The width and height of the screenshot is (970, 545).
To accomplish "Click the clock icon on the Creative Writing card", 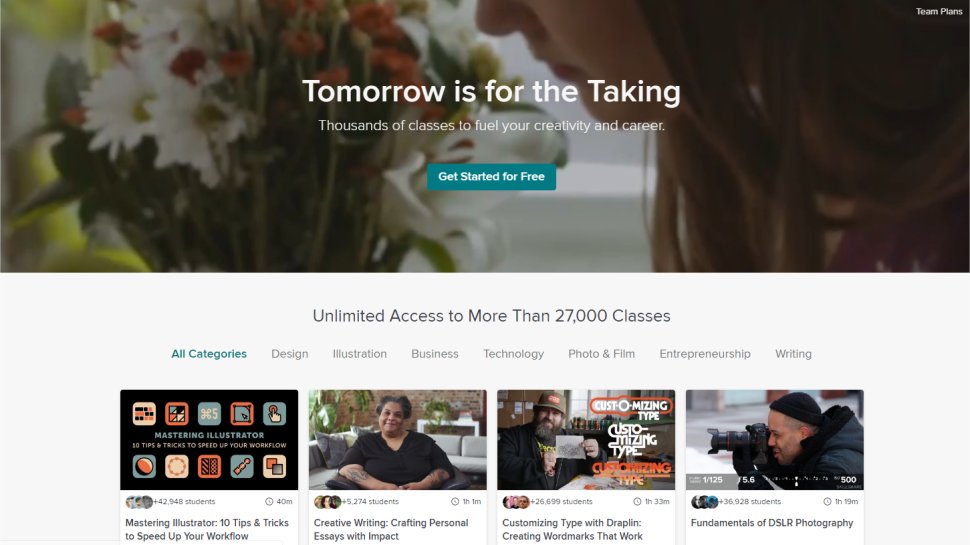I will [x=455, y=502].
